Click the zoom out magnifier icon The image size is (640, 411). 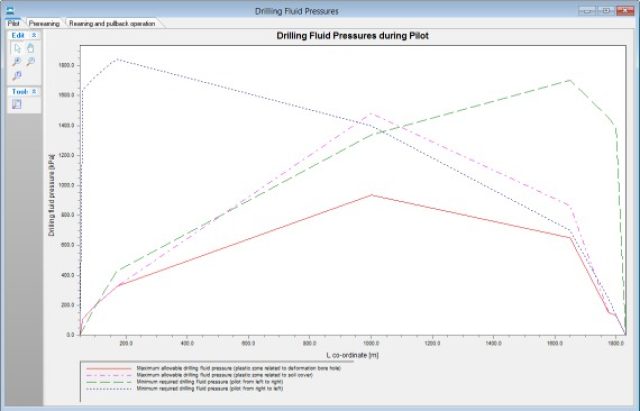[x=30, y=61]
